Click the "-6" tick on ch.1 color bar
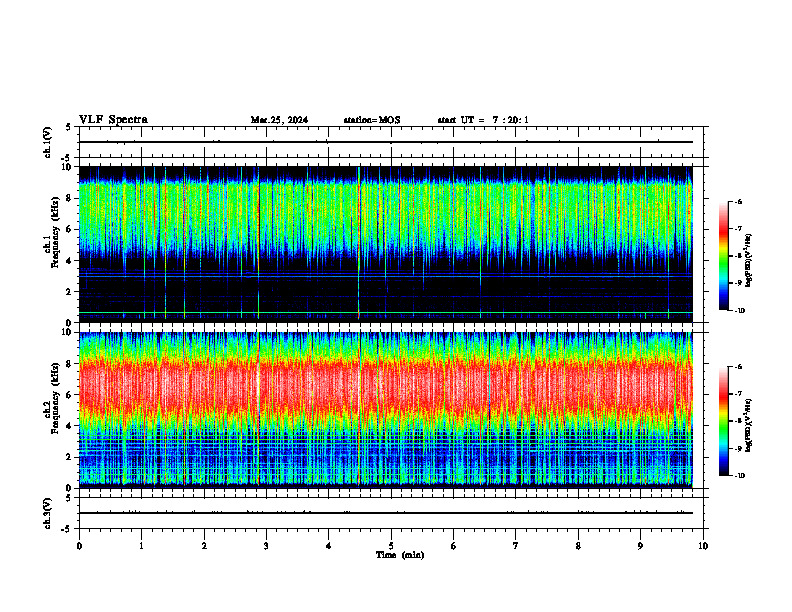Viewport: 792px width, 612px height. [739, 202]
